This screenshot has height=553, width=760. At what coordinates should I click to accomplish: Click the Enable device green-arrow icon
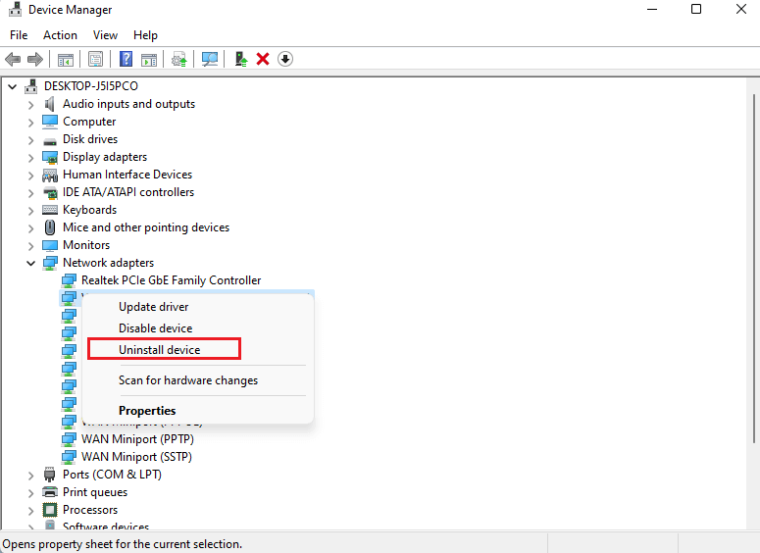[x=241, y=59]
